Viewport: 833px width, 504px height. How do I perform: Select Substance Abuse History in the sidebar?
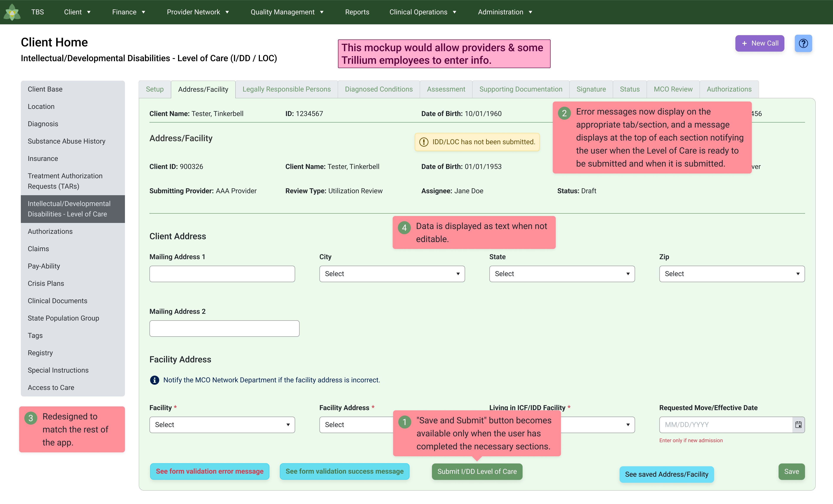73,141
